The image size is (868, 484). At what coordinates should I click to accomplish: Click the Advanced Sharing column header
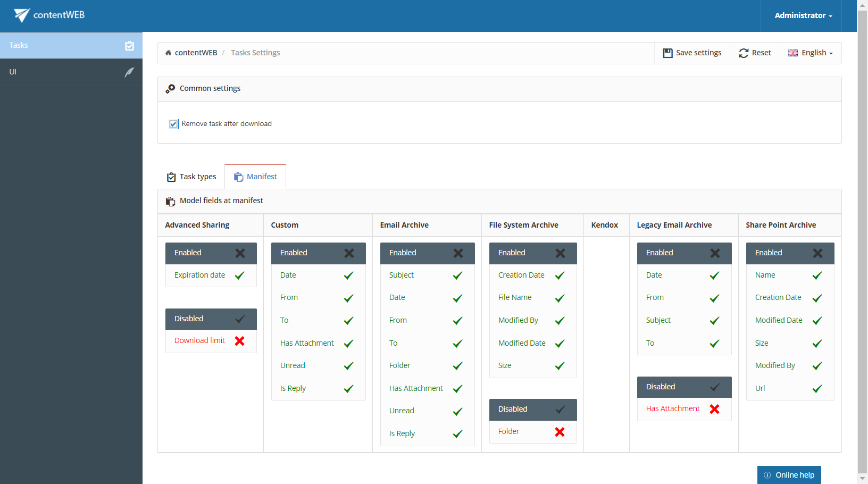197,225
